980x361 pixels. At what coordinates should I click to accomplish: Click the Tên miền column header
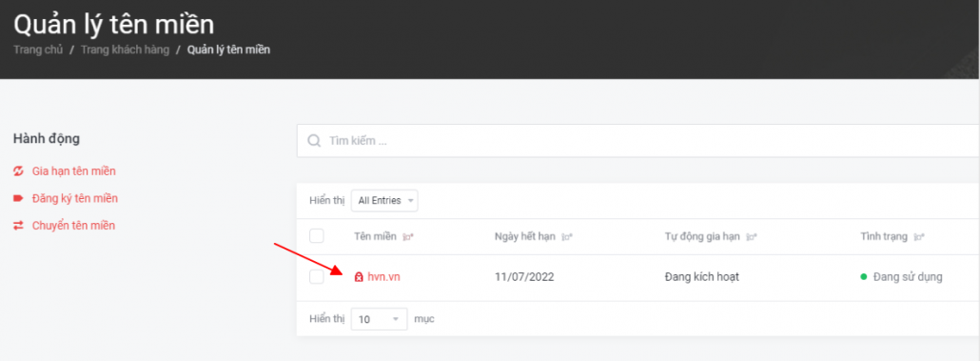click(375, 236)
